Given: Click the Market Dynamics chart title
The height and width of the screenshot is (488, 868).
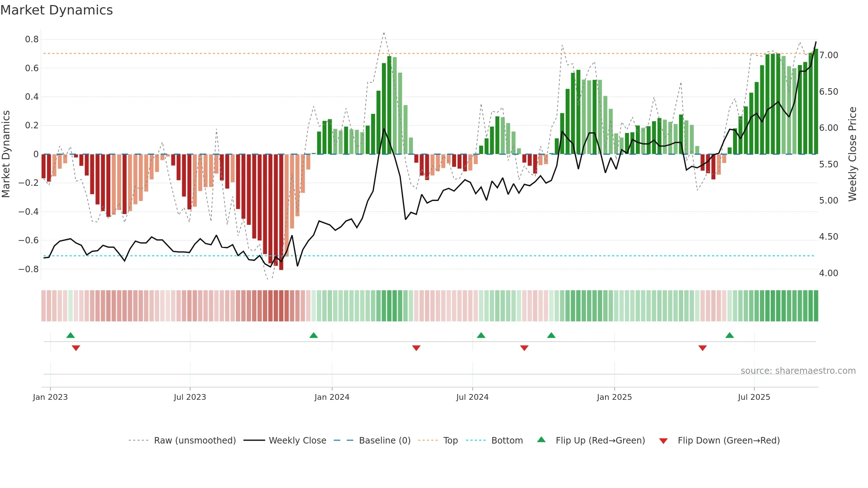Looking at the screenshot, I should pyautogui.click(x=56, y=10).
